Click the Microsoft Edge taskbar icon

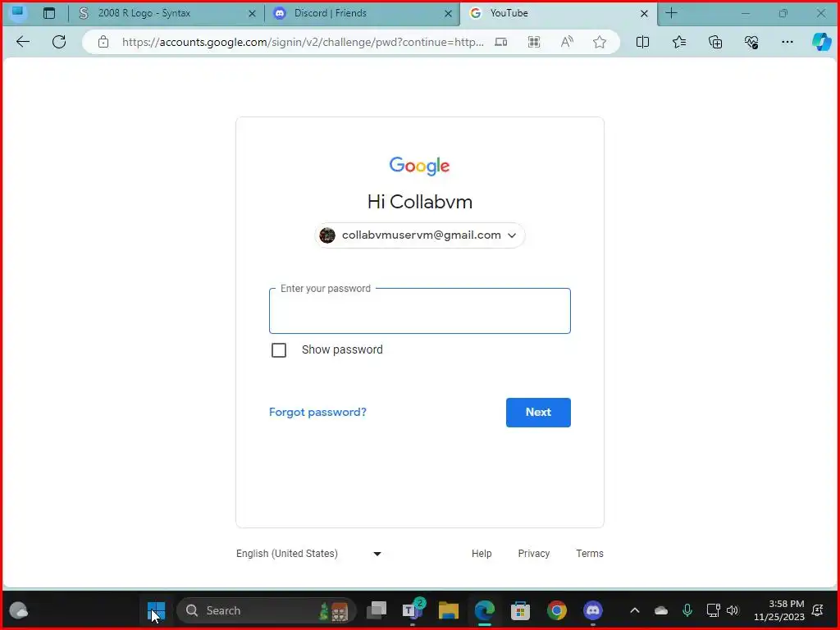click(x=484, y=610)
